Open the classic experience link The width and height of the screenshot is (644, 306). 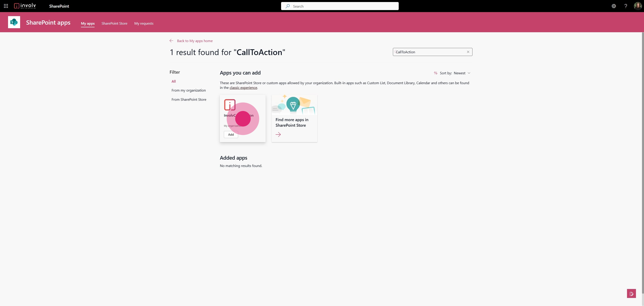(243, 88)
